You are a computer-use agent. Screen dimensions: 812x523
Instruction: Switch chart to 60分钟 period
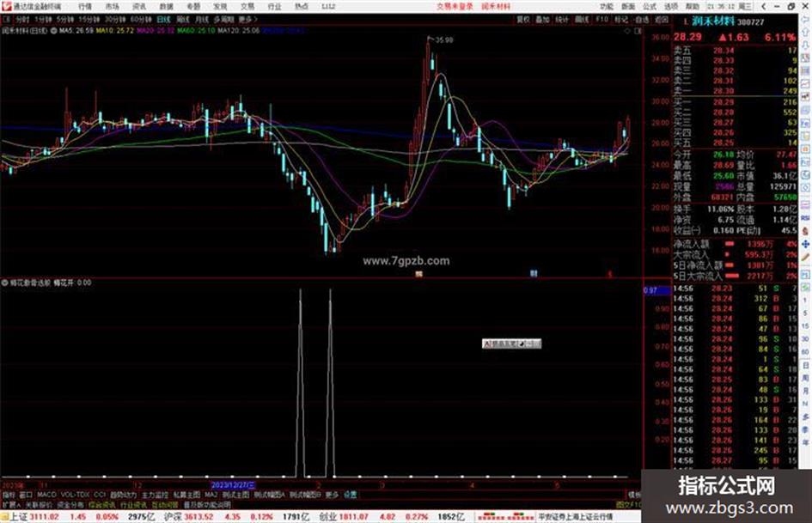point(141,19)
